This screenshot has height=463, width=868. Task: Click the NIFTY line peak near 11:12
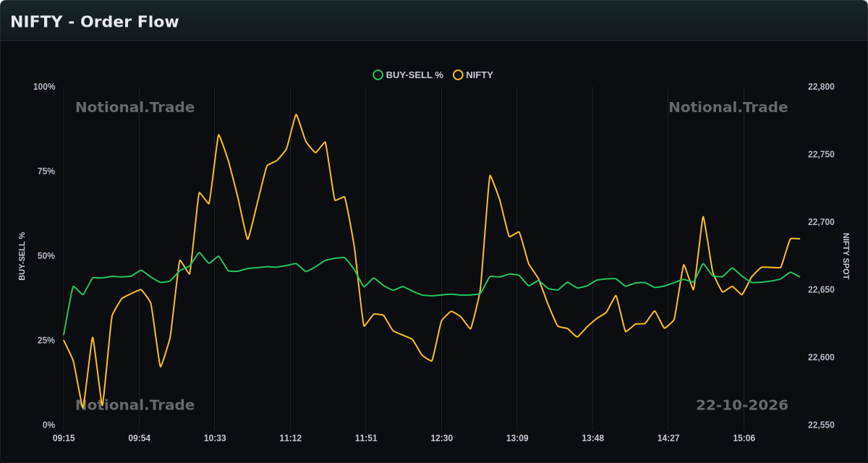coord(297,114)
